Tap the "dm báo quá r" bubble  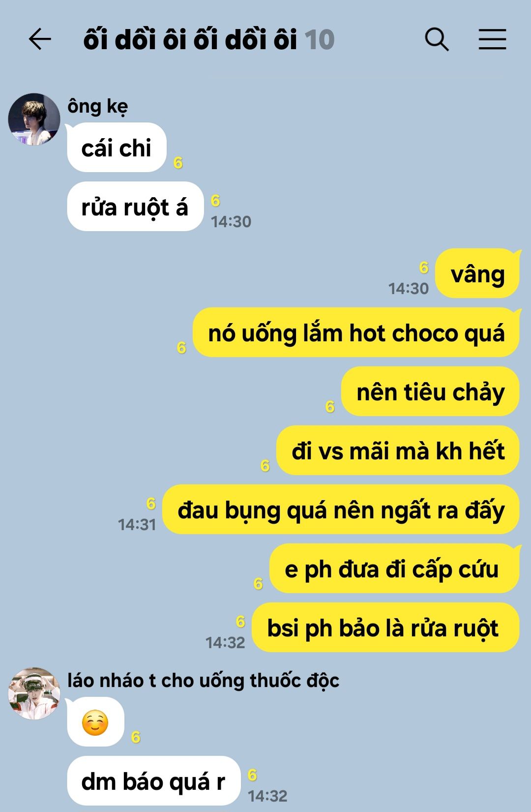153,781
